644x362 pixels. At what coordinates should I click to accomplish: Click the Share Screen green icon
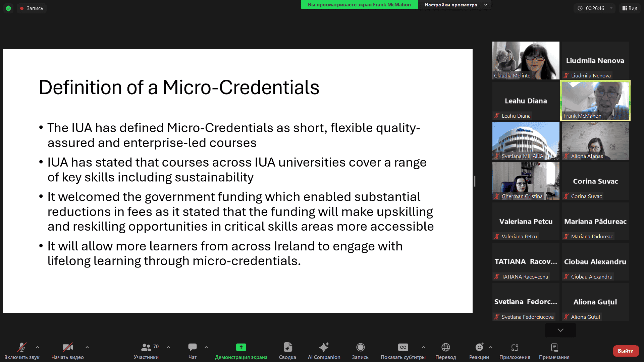click(241, 347)
